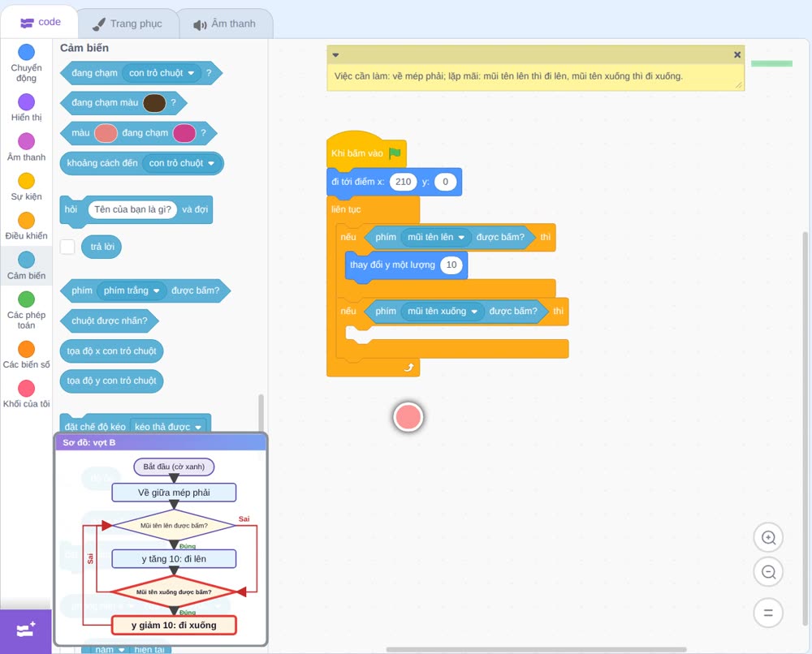Expand the mũi tên lên dropdown in script
This screenshot has height=654, width=812.
click(x=436, y=238)
